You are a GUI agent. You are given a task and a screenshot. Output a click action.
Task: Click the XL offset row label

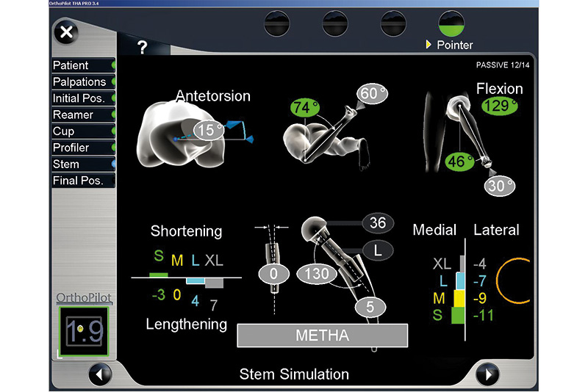point(442,264)
